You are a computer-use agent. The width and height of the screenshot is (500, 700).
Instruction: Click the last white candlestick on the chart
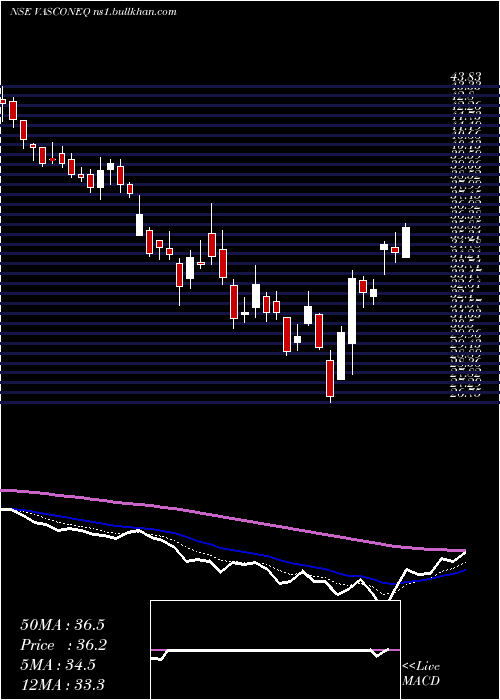pyautogui.click(x=406, y=242)
